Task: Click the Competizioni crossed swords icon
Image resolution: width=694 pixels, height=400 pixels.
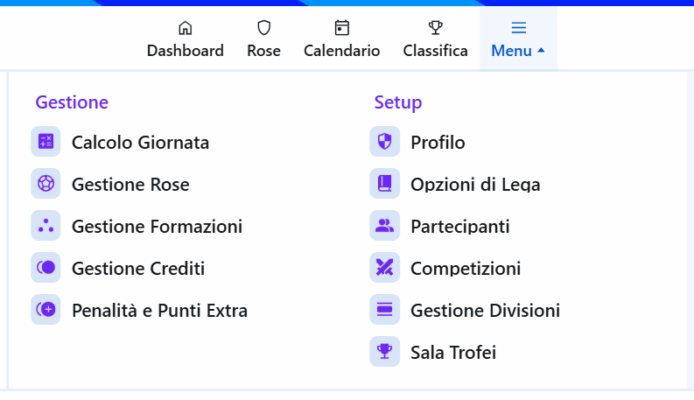Action: pyautogui.click(x=385, y=268)
